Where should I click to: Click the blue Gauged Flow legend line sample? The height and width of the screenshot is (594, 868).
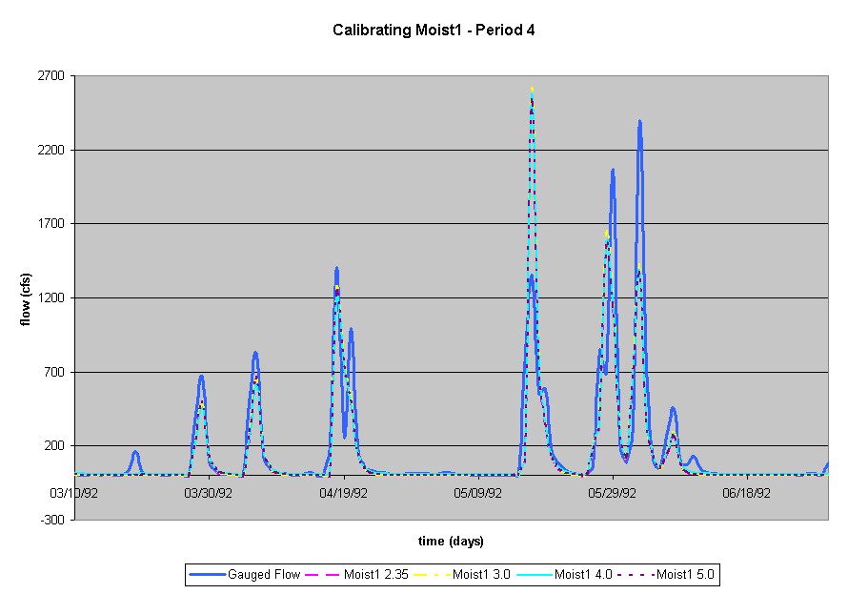[x=208, y=574]
